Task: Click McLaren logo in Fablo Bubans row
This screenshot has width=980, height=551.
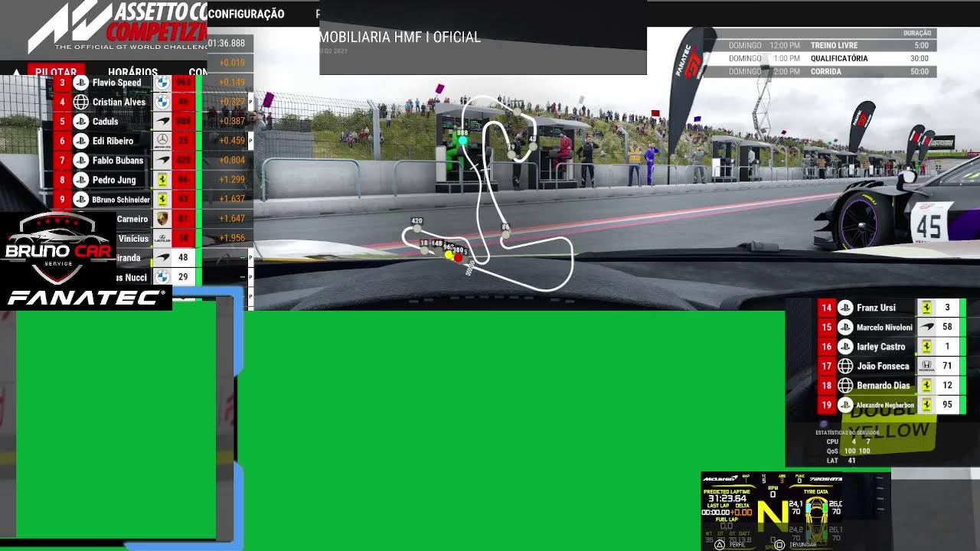Action: (x=162, y=161)
